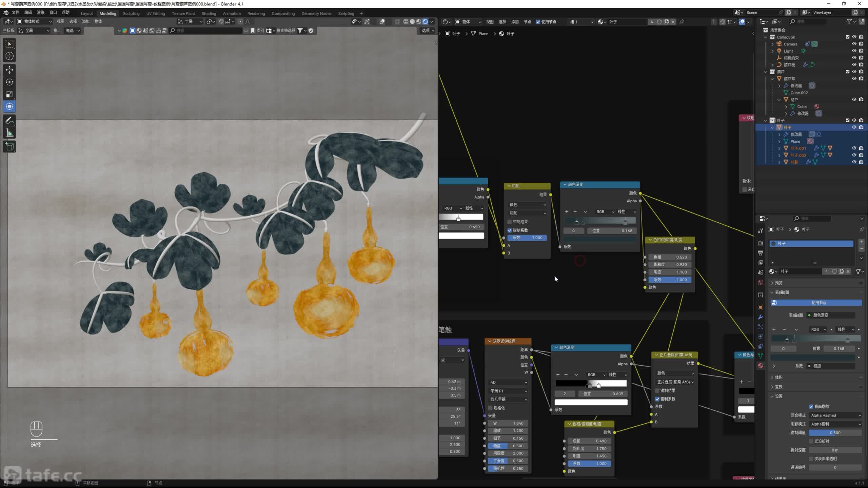Activate the Annotate pencil tool
This screenshot has height=488, width=868.
coord(9,121)
